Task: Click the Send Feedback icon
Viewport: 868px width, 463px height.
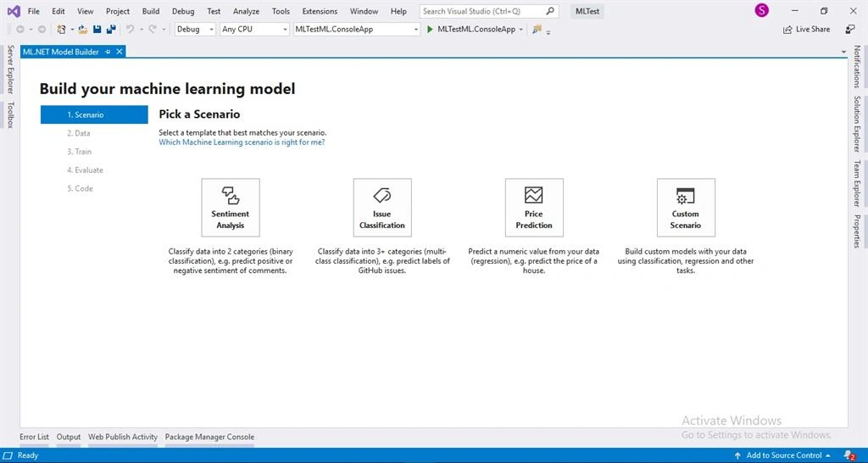Action: point(850,30)
